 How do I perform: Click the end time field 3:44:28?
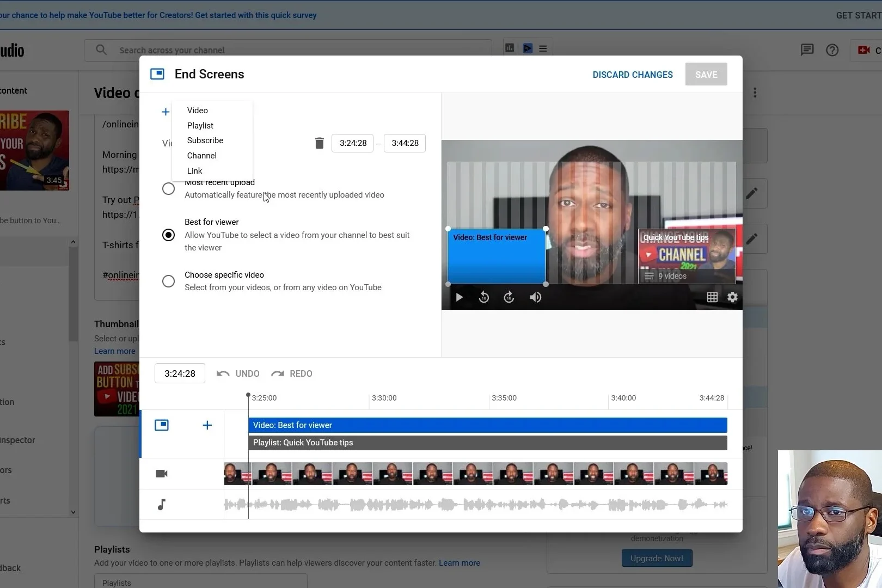(405, 143)
